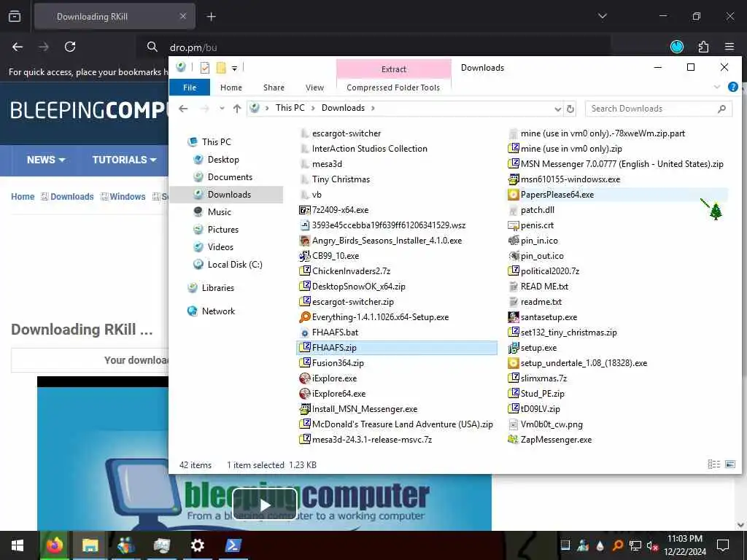Navigate up one folder level
This screenshot has height=560, width=747.
(x=237, y=109)
